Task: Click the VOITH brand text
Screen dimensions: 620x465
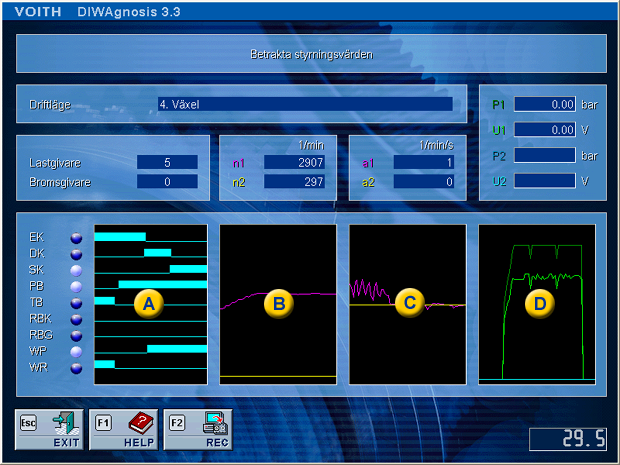Action: point(38,11)
